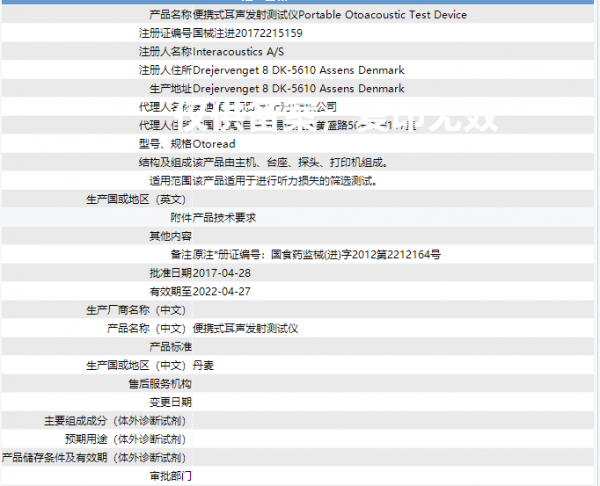Screen dimensions: 600x486
Task: Click the 售后服务机构 label
Action: [159, 383]
